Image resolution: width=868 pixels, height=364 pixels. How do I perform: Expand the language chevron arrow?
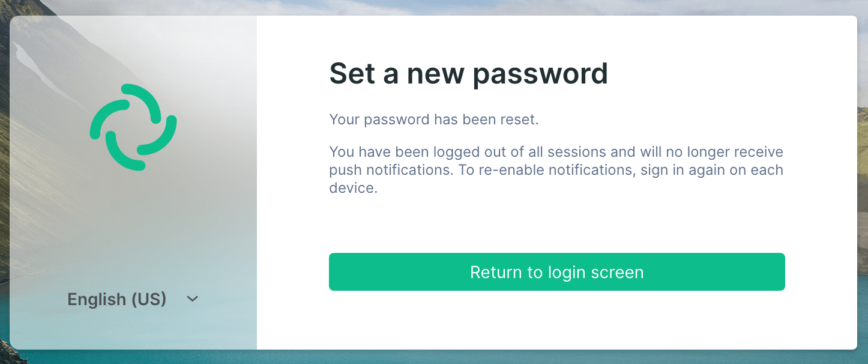click(192, 299)
